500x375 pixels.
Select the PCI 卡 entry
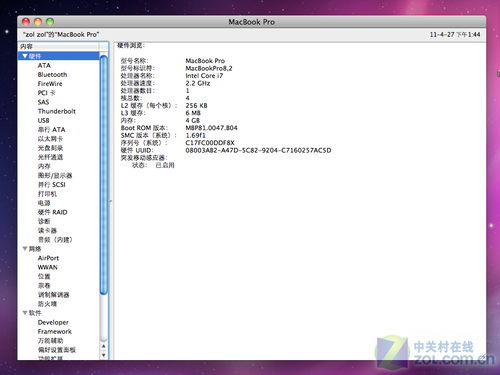47,93
